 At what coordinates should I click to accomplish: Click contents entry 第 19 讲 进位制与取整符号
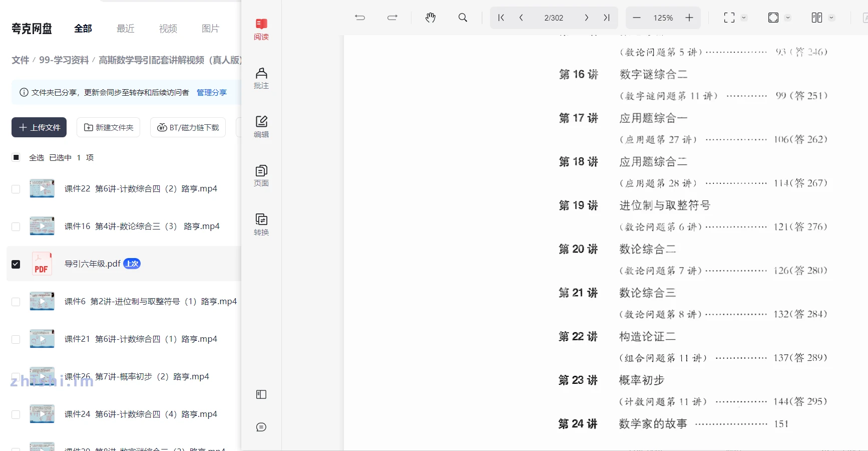635,205
